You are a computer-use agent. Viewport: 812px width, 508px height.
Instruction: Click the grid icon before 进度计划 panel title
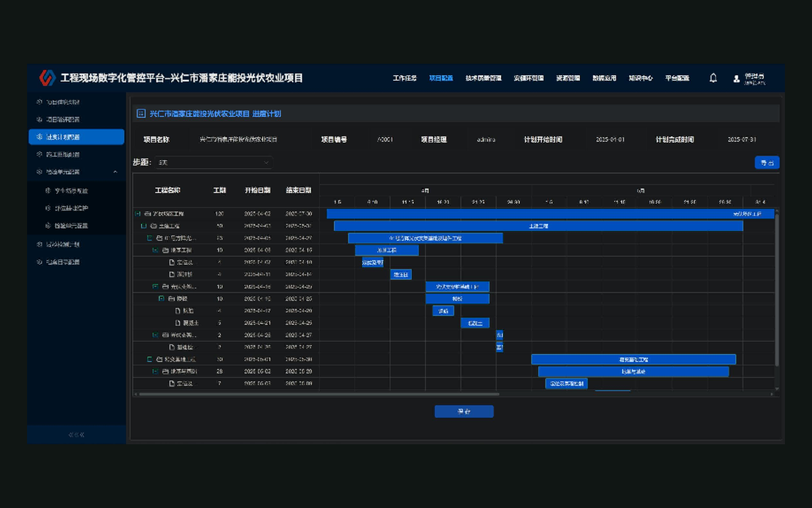pyautogui.click(x=141, y=113)
